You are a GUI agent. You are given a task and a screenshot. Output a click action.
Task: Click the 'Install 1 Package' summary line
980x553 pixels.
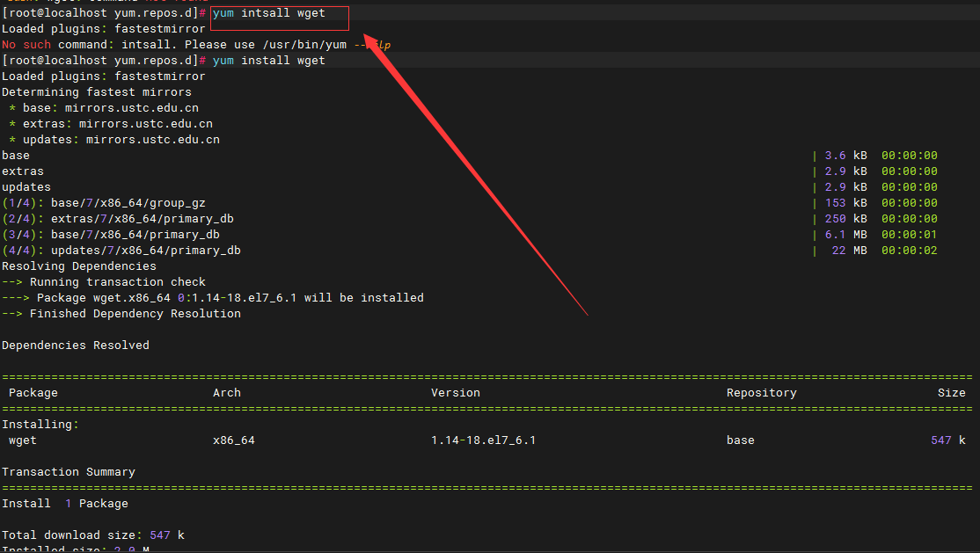click(x=65, y=504)
